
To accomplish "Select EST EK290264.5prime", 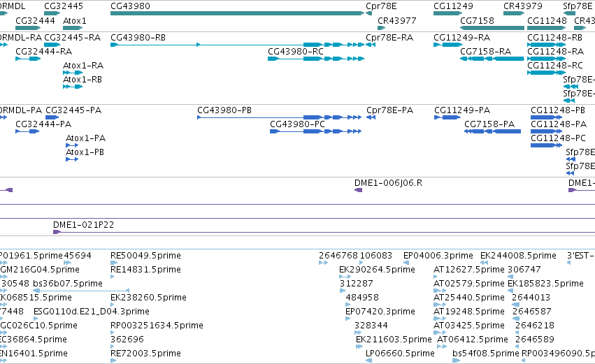I will tap(377, 270).
